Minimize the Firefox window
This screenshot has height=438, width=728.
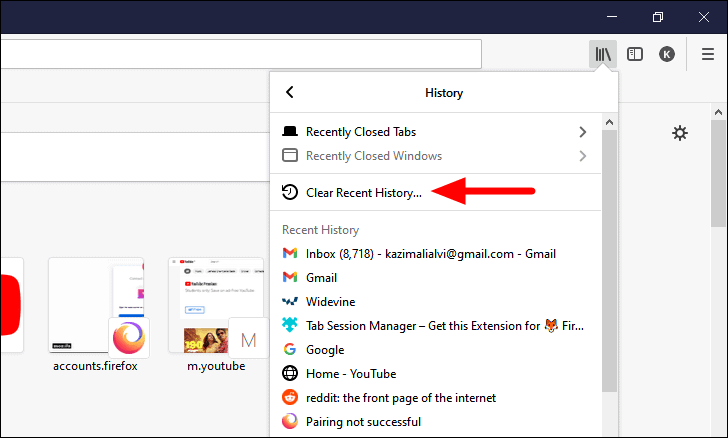point(612,17)
